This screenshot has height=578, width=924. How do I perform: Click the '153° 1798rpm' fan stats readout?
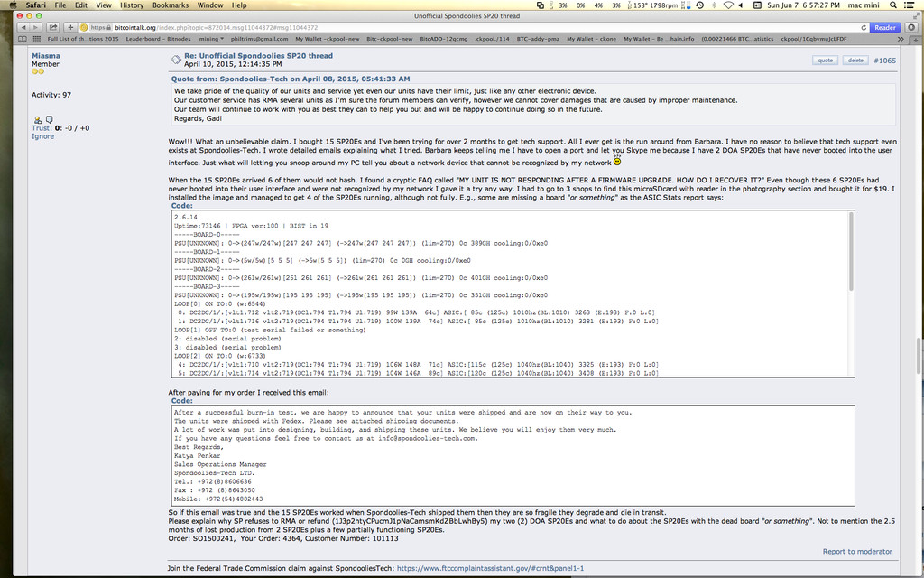click(652, 5)
